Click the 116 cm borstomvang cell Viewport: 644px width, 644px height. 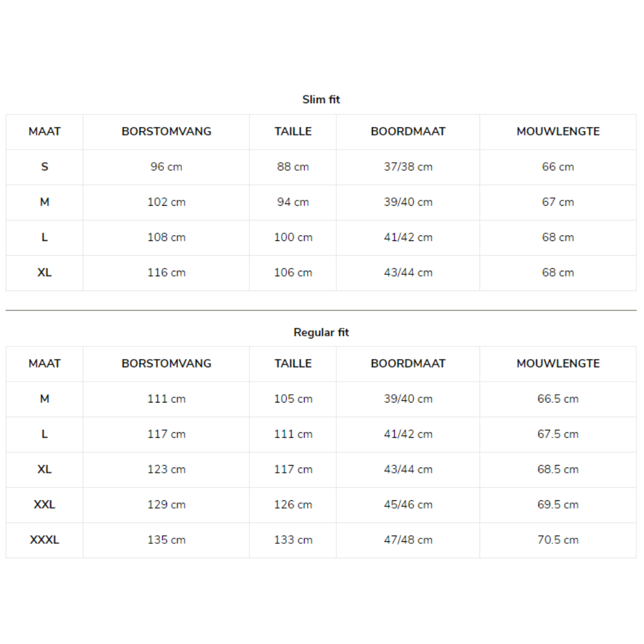click(166, 273)
